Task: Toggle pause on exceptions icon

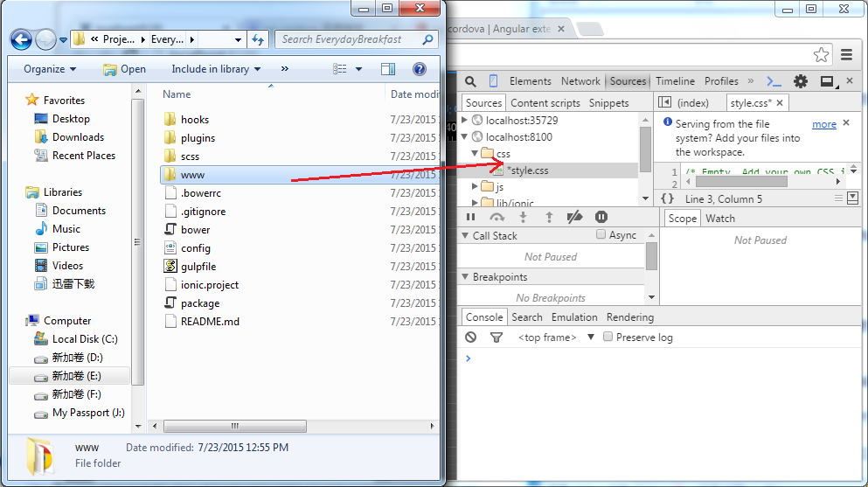Action: [x=601, y=217]
